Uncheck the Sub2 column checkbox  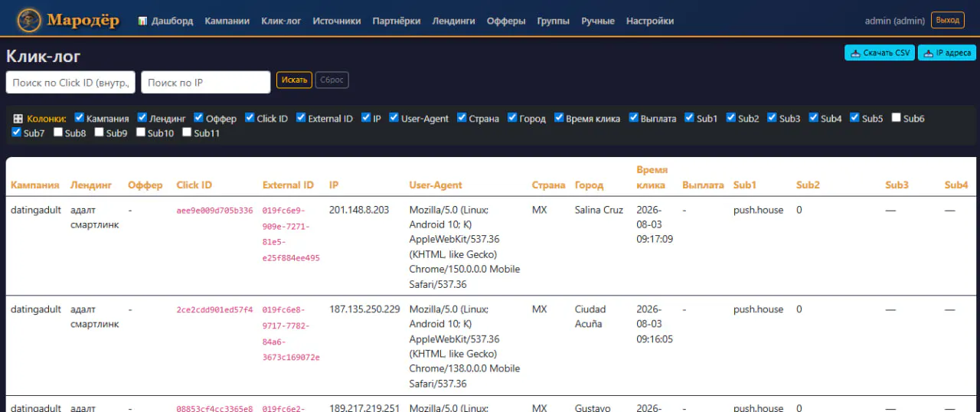pos(730,118)
